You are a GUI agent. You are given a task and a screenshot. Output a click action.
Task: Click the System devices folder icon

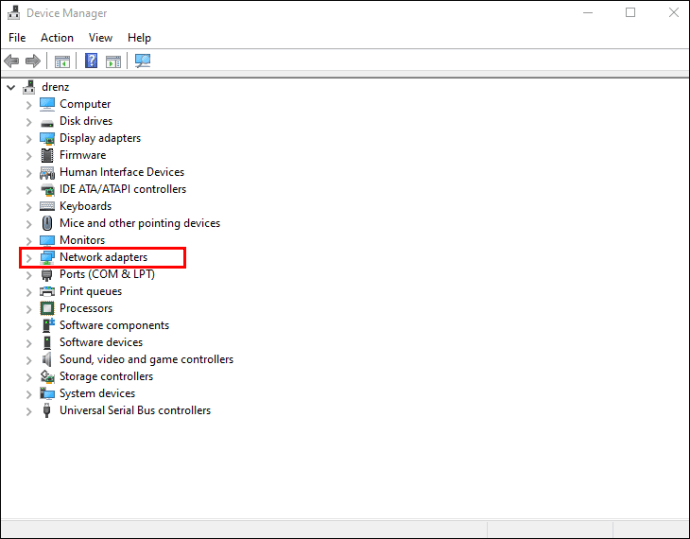click(47, 393)
